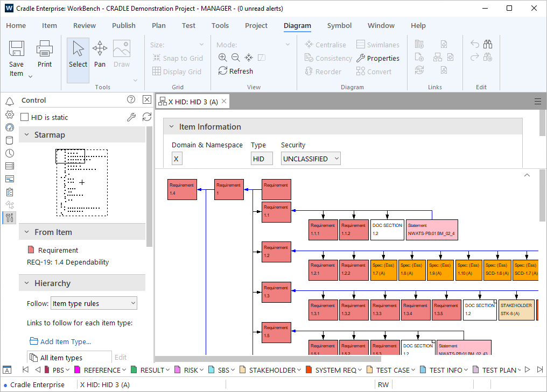Click REQ-19: 1.4 Dependability text
The image size is (547, 392).
point(68,262)
